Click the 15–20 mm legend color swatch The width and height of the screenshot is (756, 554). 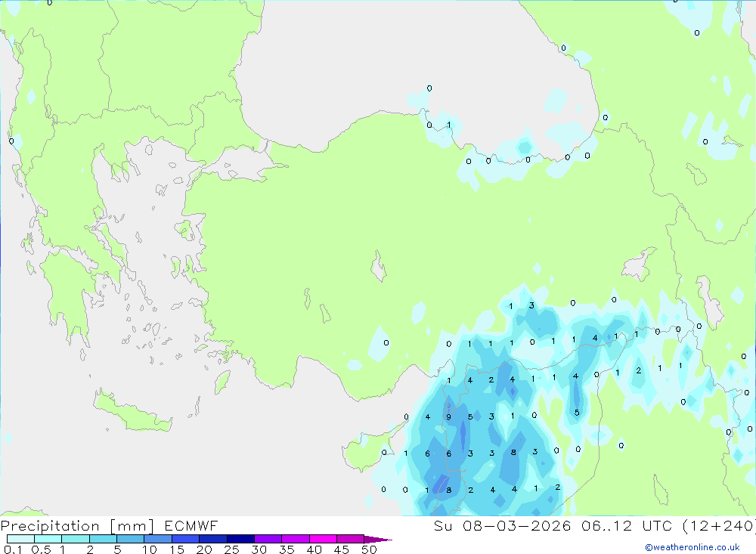tap(186, 539)
